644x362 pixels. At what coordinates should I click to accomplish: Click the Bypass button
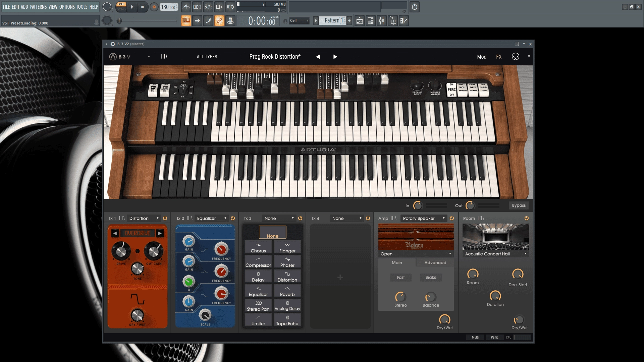pyautogui.click(x=519, y=205)
